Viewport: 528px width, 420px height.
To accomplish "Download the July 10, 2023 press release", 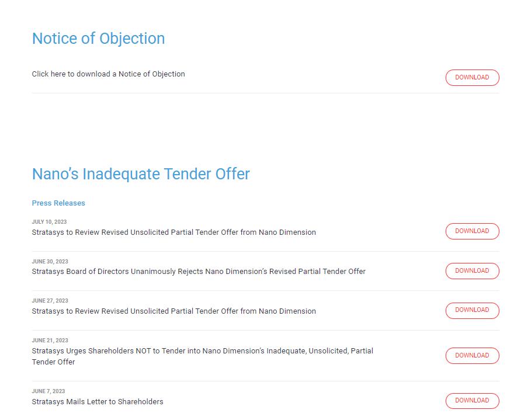I will pos(472,231).
